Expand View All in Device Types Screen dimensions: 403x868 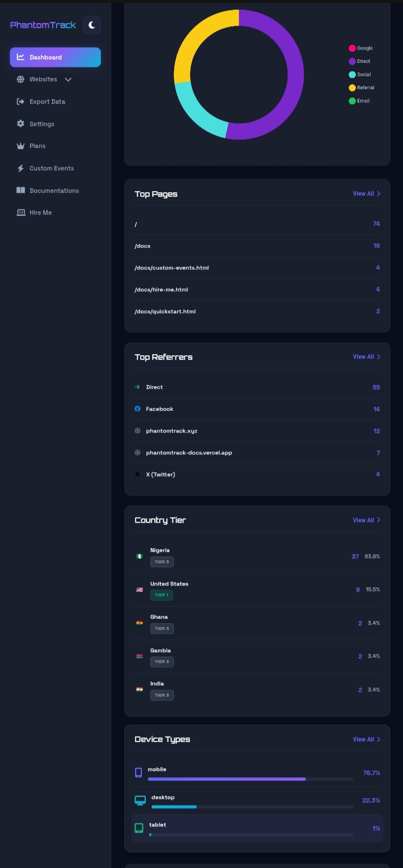[367, 740]
